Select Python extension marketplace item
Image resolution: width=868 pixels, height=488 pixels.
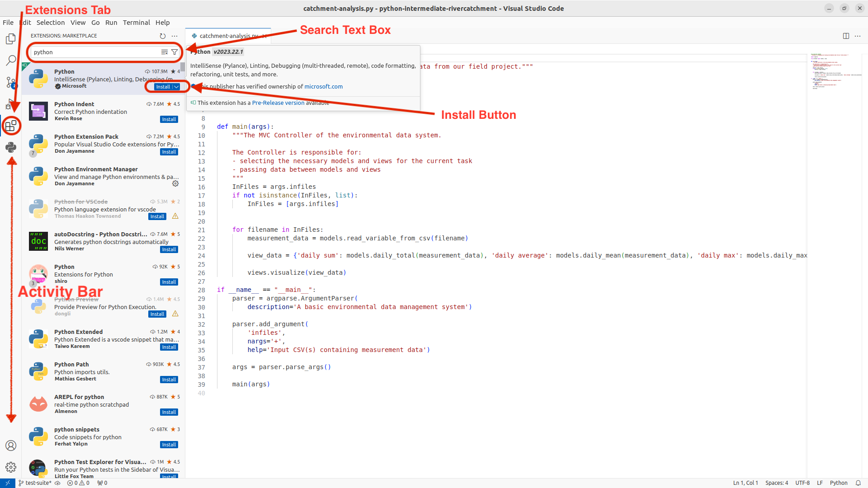pyautogui.click(x=104, y=79)
